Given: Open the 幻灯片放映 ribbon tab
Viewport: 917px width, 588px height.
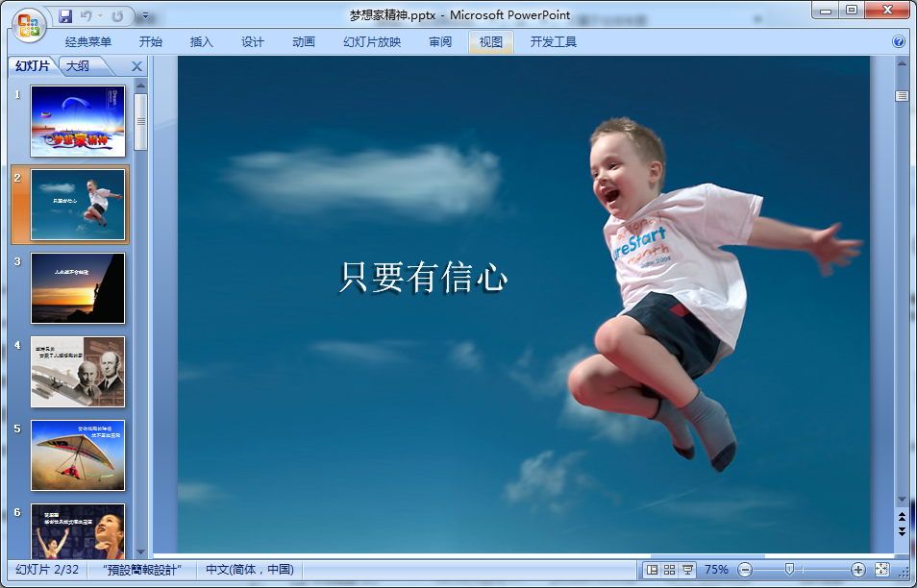Looking at the screenshot, I should [x=372, y=42].
